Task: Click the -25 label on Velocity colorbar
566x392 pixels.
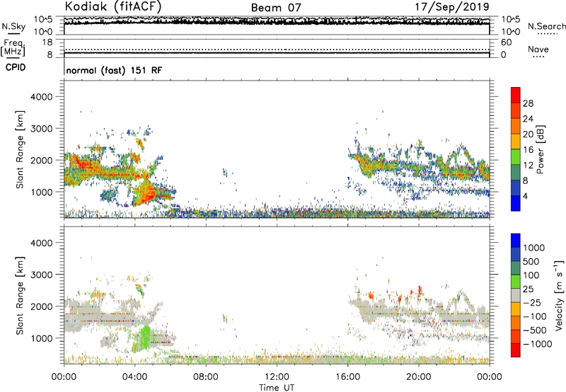Action: [532, 303]
